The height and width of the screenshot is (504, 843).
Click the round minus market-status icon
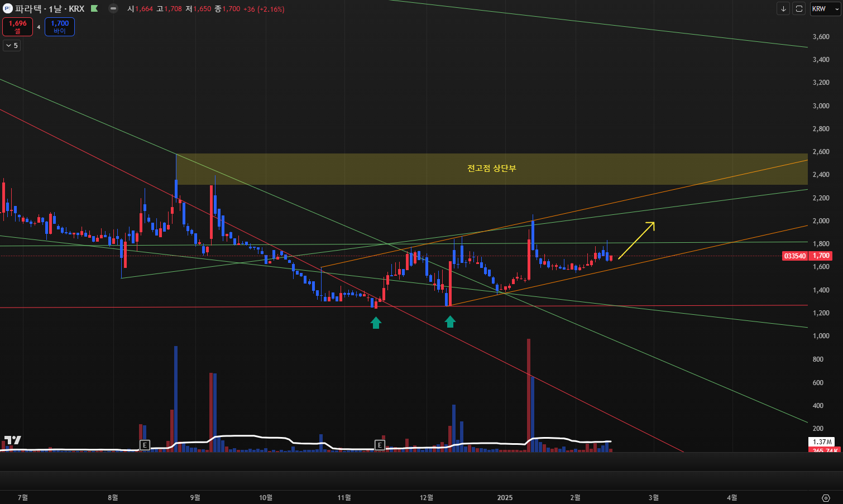click(113, 9)
